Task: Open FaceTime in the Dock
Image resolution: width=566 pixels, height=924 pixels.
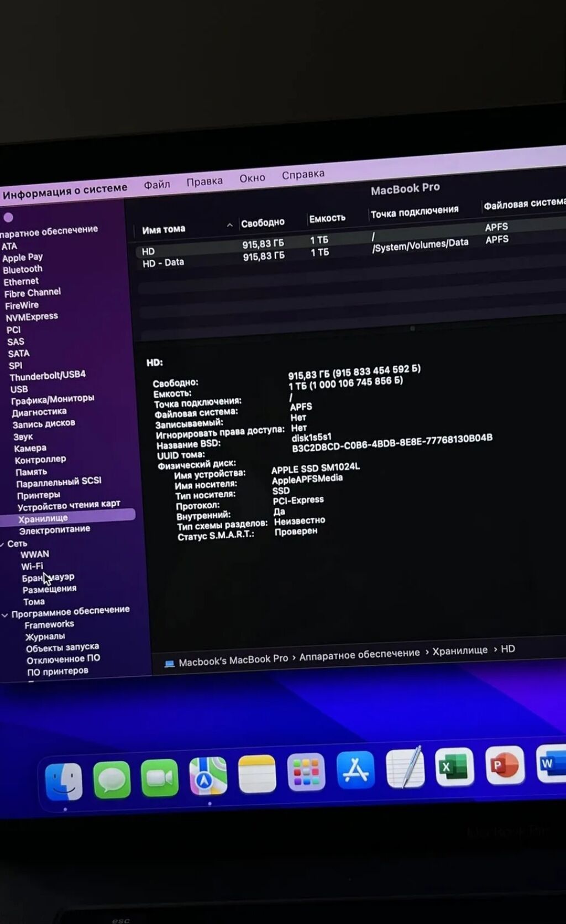Action: pos(160,778)
